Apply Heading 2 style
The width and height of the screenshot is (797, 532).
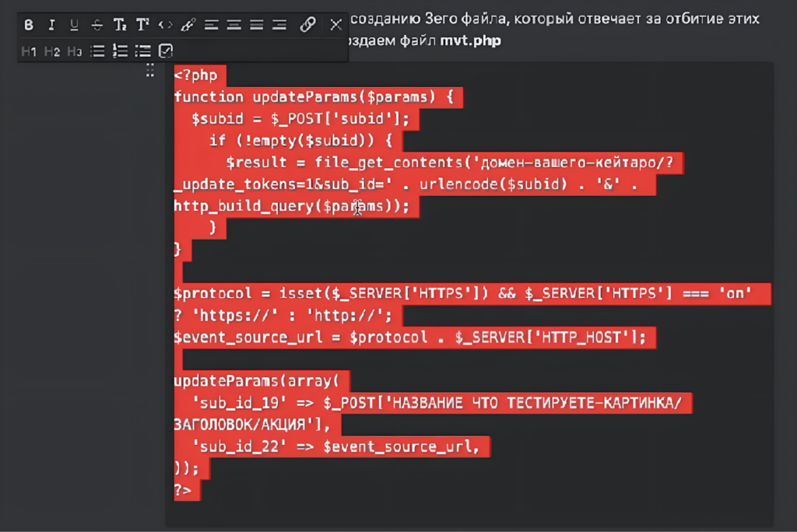click(x=51, y=51)
